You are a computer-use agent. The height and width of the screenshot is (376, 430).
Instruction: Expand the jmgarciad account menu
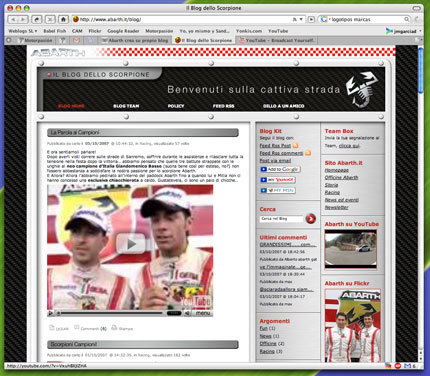[x=404, y=31]
